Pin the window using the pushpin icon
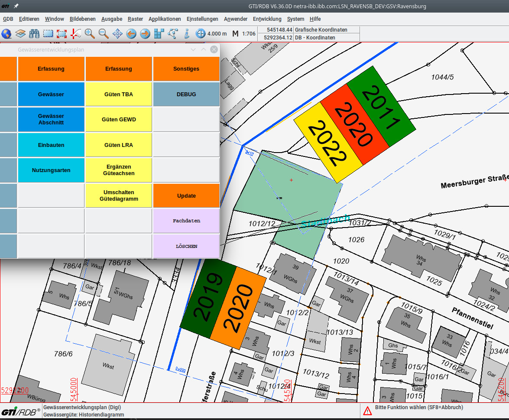 point(16,6)
